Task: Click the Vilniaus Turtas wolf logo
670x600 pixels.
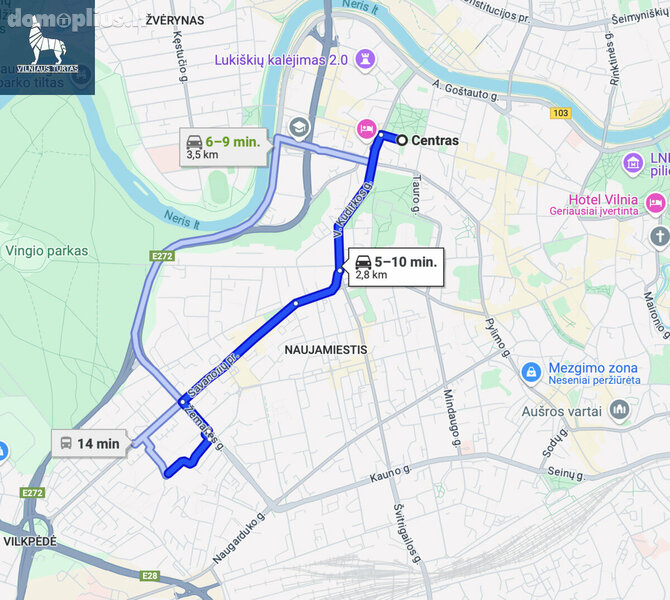Action: 47,45
